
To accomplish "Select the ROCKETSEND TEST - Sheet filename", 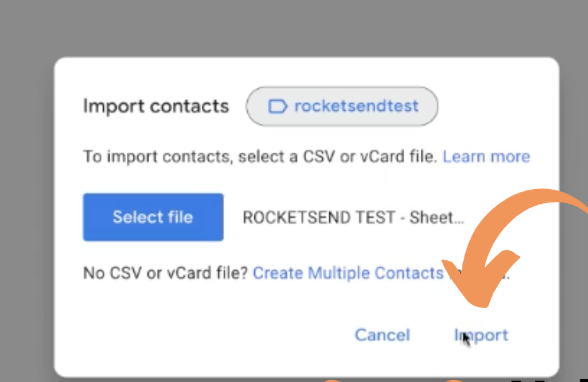I will [x=352, y=217].
